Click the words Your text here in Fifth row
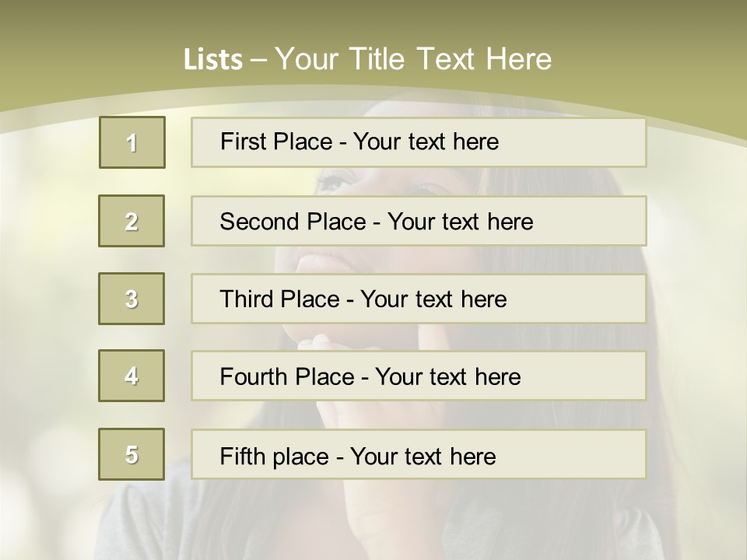 pyautogui.click(x=423, y=456)
